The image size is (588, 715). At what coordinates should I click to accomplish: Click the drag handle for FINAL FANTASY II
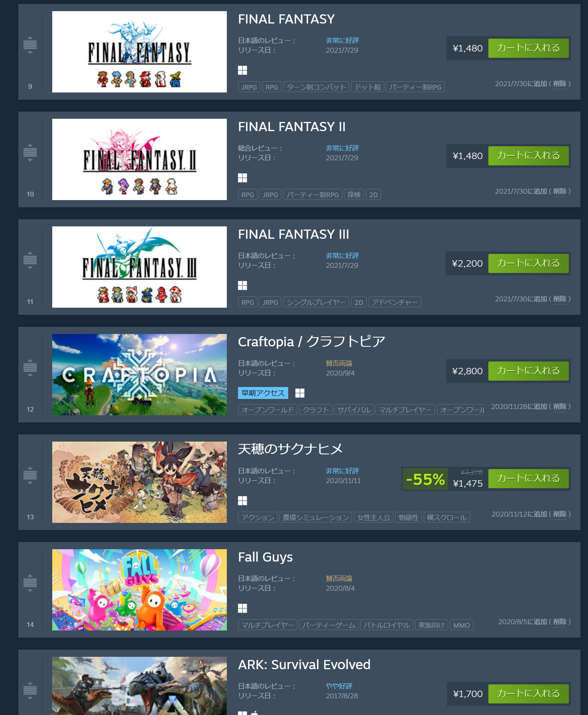[x=30, y=152]
